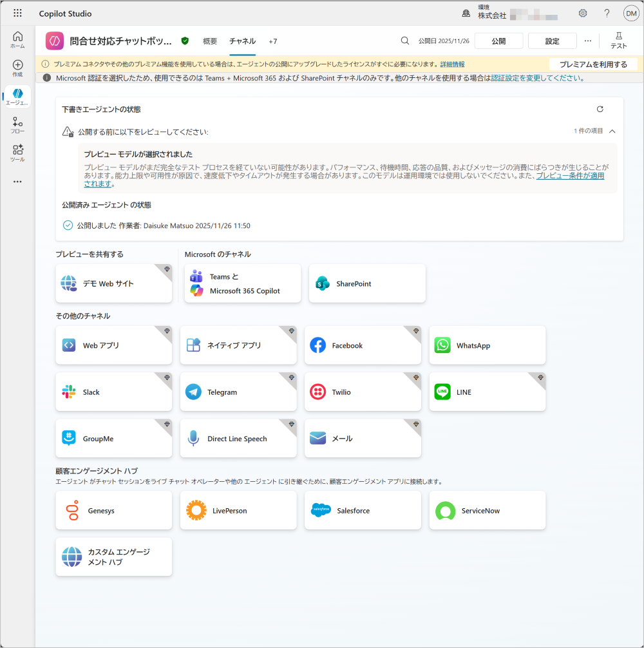644x648 pixels.
Task: Select the チャネル tab
Action: [x=243, y=41]
